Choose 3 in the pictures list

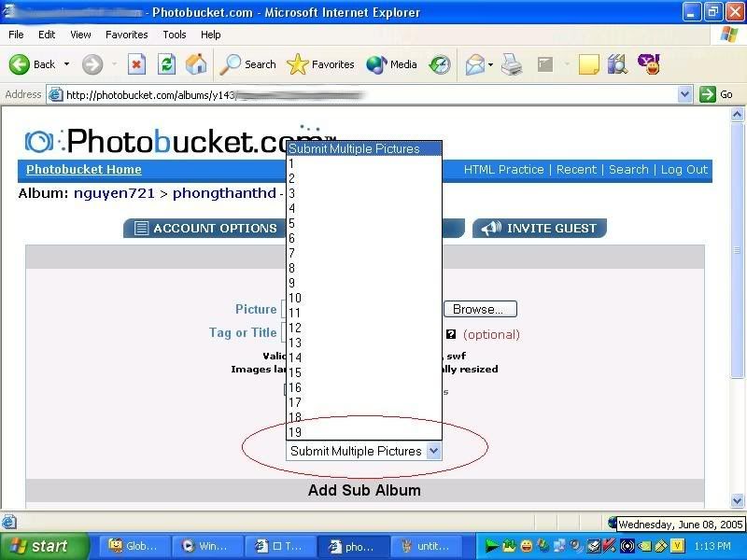[x=364, y=193]
